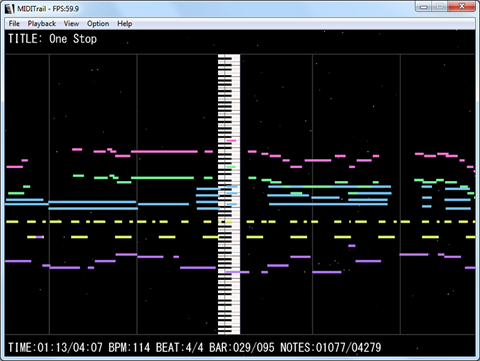Click the TIME:01:13/04:07 readout
Screen dimensions: 480x361
coord(55,348)
